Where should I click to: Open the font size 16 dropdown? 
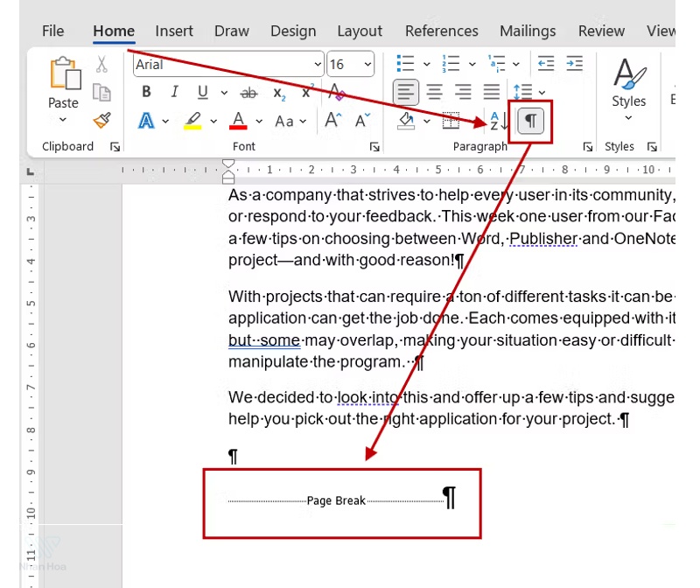coord(367,64)
